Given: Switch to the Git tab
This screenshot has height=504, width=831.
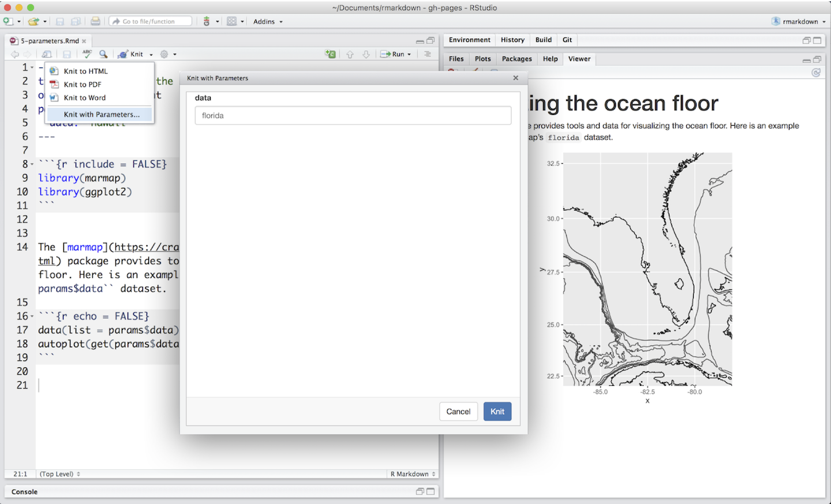Looking at the screenshot, I should [567, 40].
